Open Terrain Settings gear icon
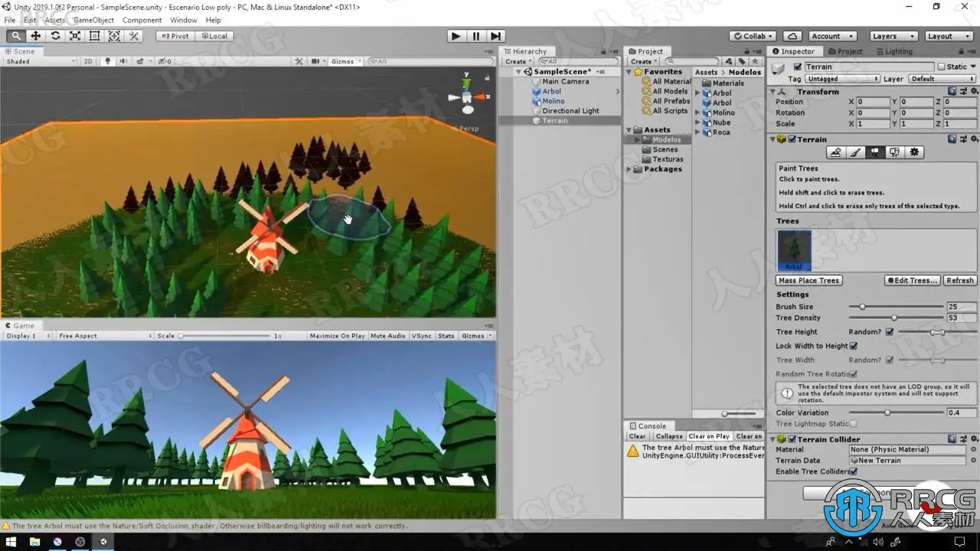This screenshot has height=551, width=980. [x=914, y=152]
